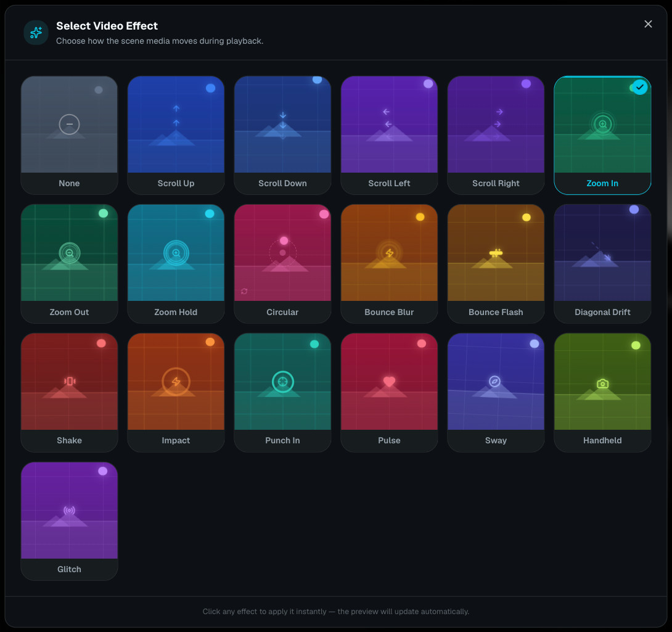Viewport: 672px width, 632px height.
Task: Select the highlighted Zoom In effect card
Action: (x=602, y=135)
